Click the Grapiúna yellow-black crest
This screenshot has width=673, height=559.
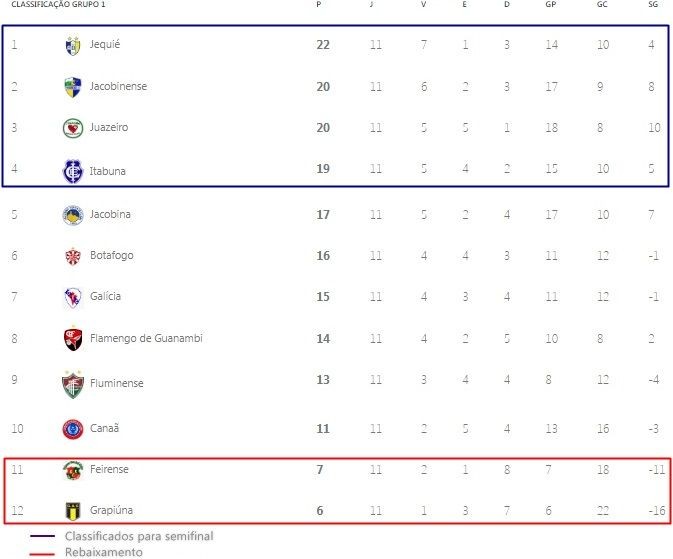[73, 511]
